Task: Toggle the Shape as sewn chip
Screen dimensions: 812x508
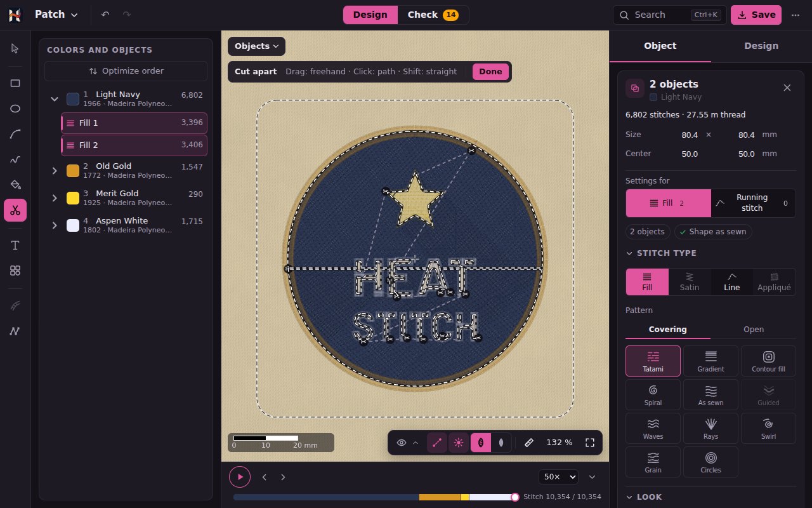Action: [x=713, y=232]
